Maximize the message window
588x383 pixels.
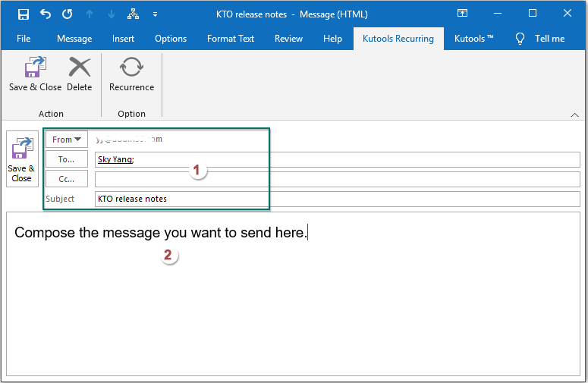[x=533, y=14]
